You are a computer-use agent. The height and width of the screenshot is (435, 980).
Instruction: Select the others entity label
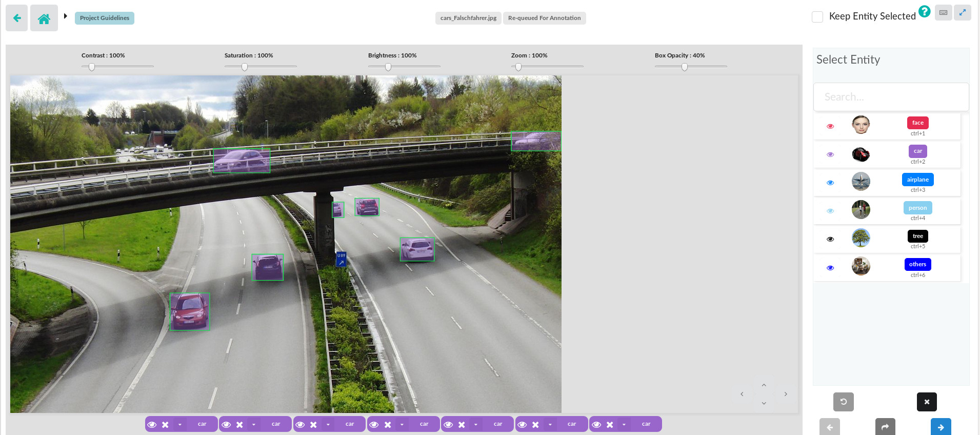pos(917,264)
